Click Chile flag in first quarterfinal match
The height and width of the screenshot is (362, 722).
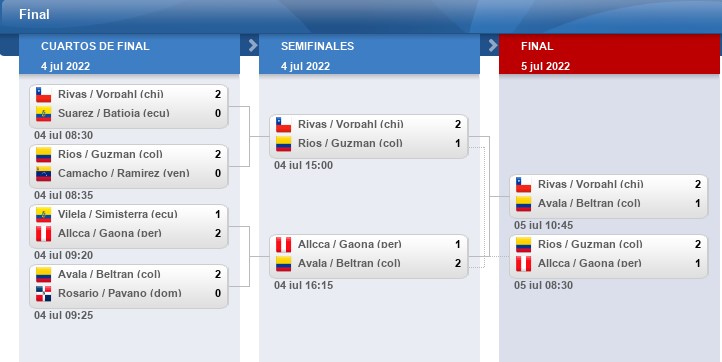[x=44, y=94]
